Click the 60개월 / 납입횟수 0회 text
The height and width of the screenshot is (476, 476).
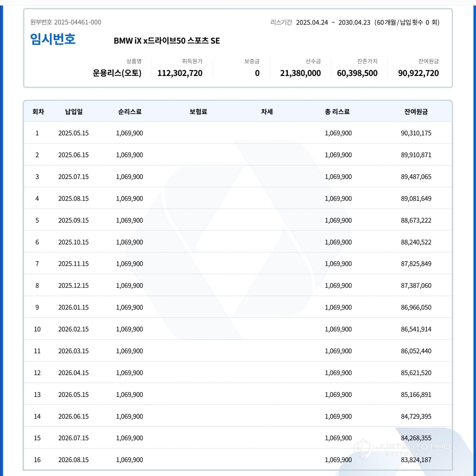pyautogui.click(x=407, y=23)
